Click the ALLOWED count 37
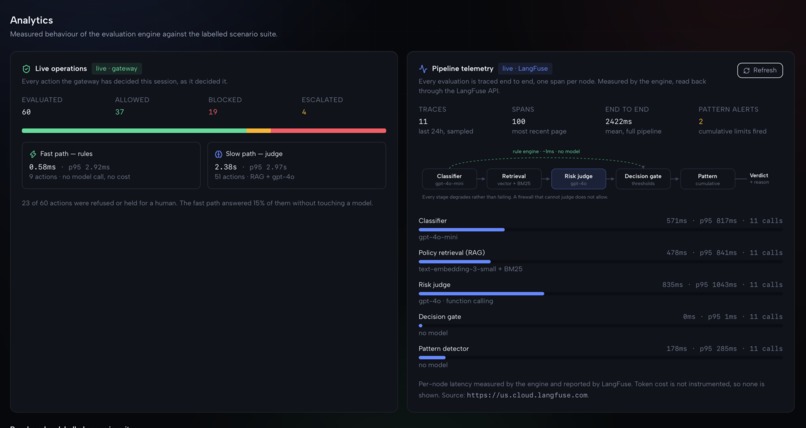806x428 pixels. tap(119, 112)
